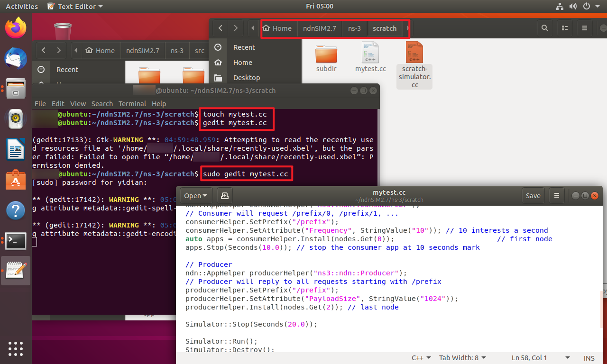Create a new document in gedit's header bar
607x364 pixels.
224,195
